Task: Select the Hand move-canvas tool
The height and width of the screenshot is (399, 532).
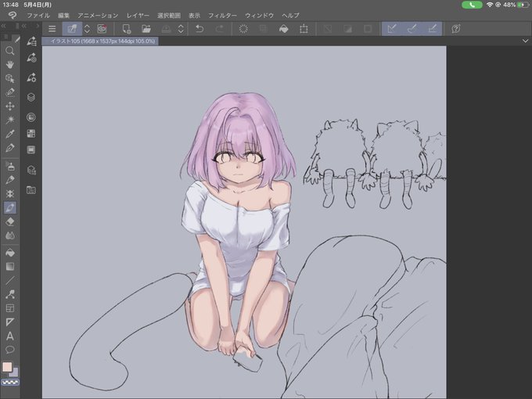Action: 10,64
